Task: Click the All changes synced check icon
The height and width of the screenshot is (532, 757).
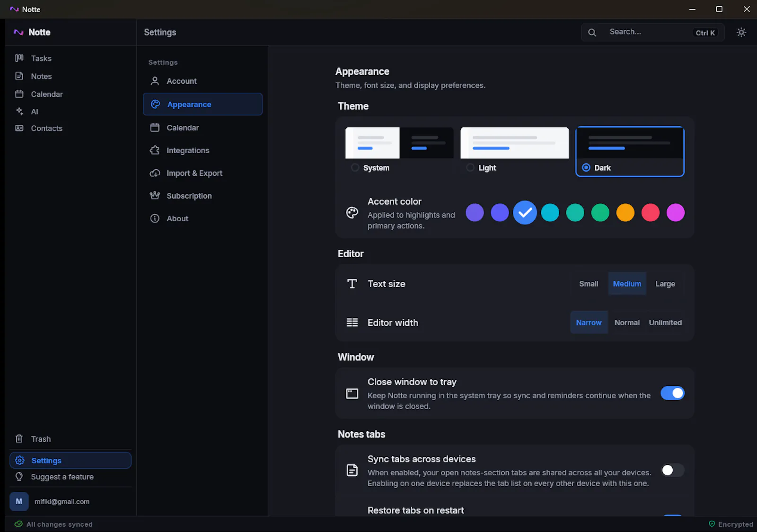Action: [x=18, y=524]
